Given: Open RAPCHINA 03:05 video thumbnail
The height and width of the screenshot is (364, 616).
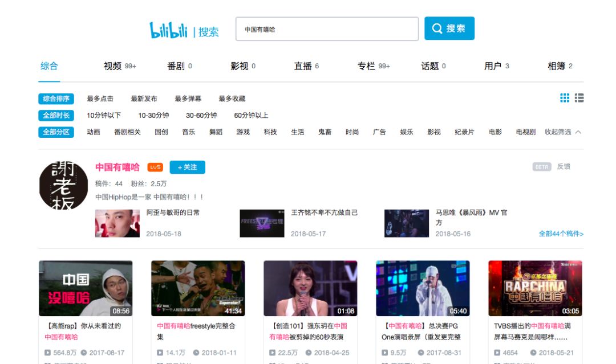Looking at the screenshot, I should (535, 288).
